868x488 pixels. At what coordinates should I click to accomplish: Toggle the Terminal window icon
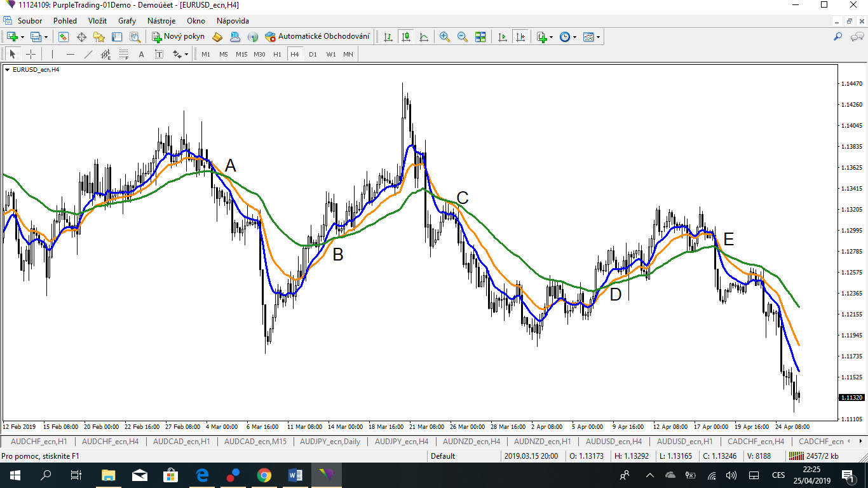tap(117, 37)
